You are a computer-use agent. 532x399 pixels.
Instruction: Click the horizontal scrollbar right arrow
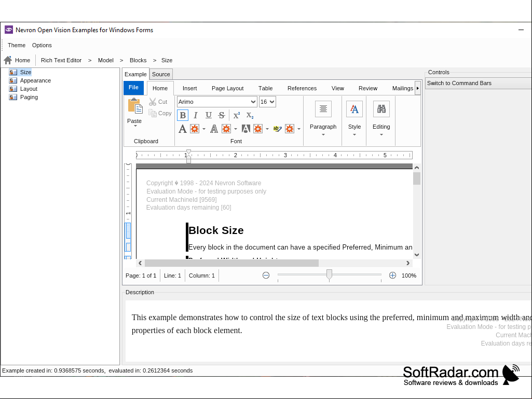coord(408,263)
